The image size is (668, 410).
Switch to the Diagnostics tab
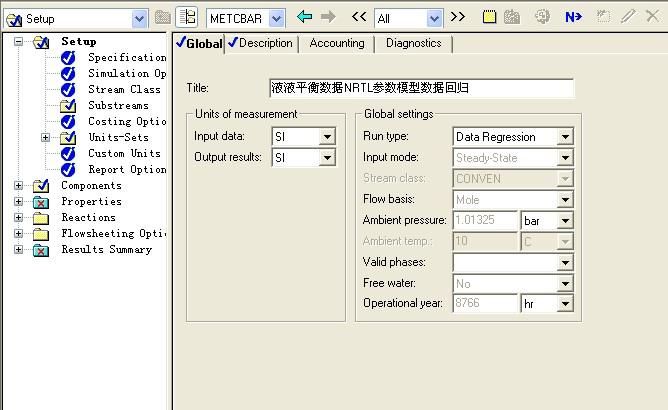[414, 43]
